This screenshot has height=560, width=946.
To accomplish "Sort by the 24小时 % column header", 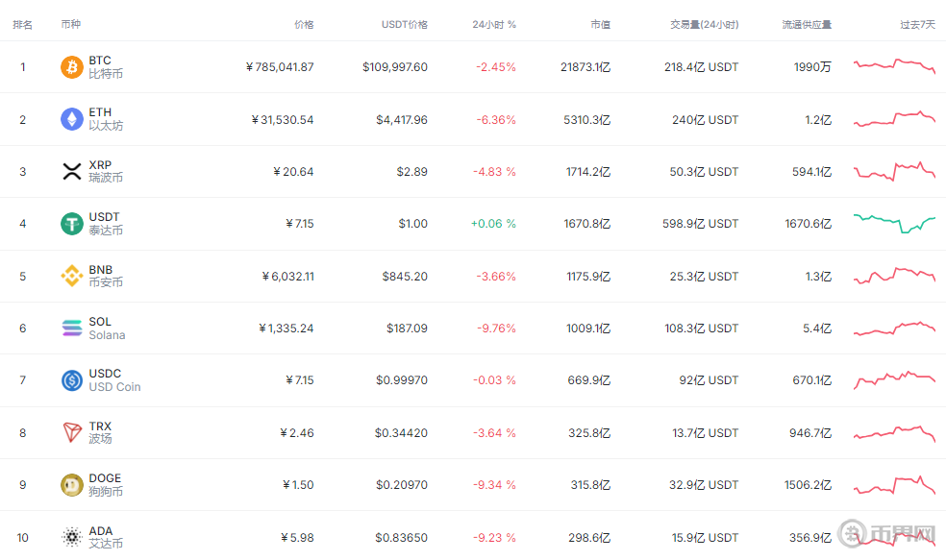I will click(494, 24).
